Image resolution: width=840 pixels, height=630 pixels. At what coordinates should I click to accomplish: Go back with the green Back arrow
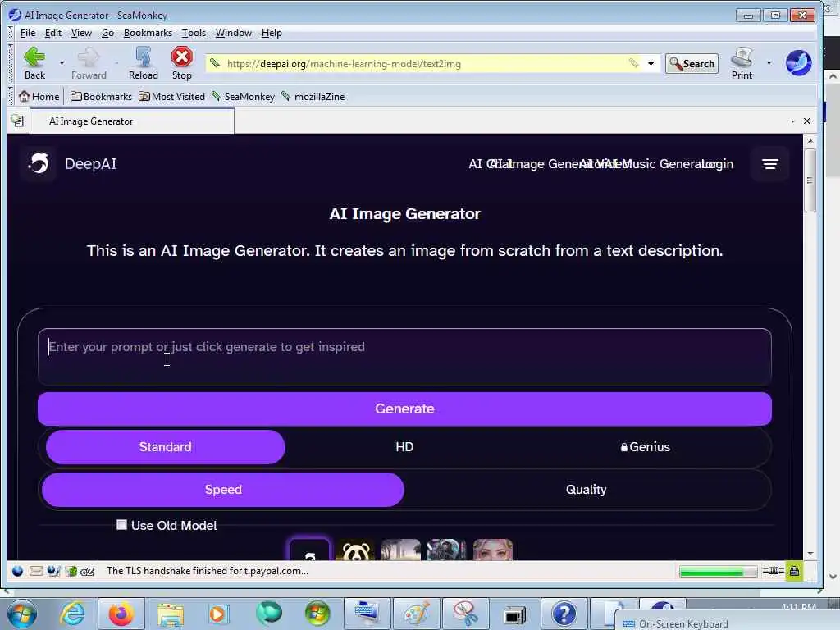pos(34,57)
